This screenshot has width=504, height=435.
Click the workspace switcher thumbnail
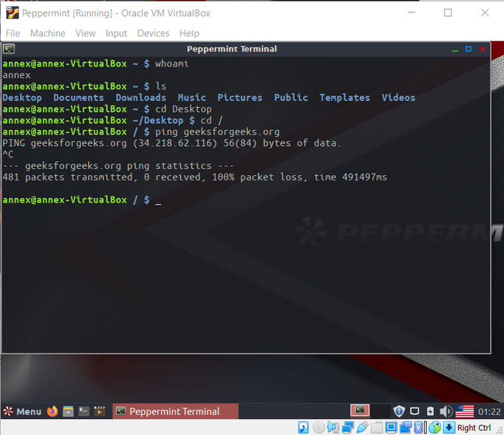pyautogui.click(x=360, y=411)
